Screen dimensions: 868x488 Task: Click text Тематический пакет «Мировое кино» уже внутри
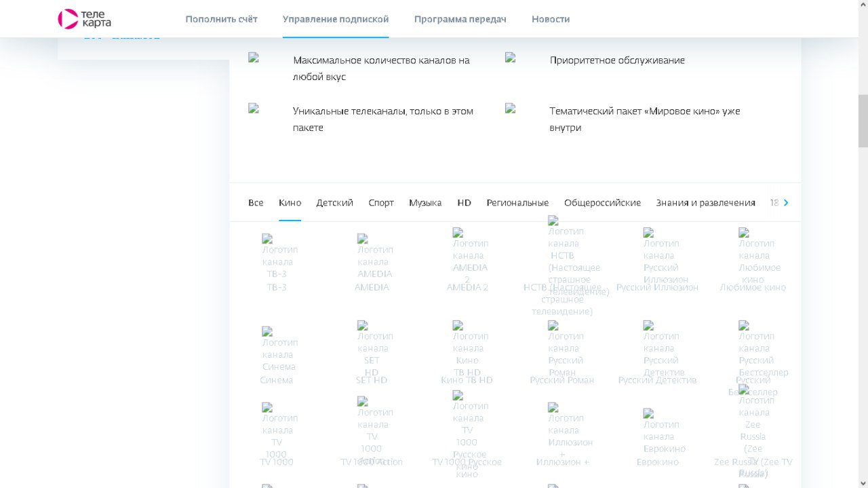[645, 119]
